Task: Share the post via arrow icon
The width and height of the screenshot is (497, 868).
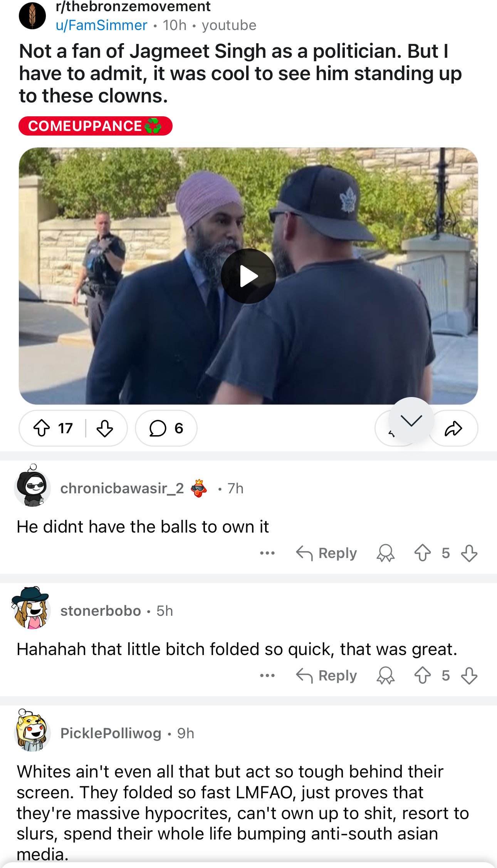Action: 453,428
